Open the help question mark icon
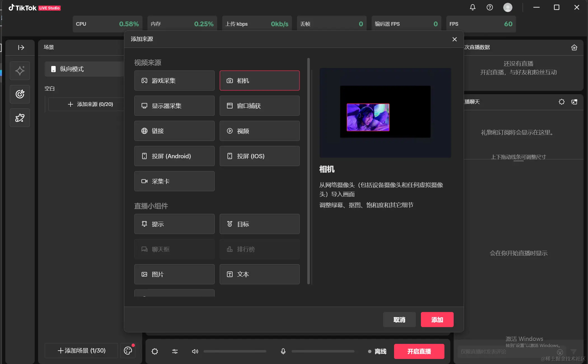This screenshot has width=588, height=364. pos(489,7)
